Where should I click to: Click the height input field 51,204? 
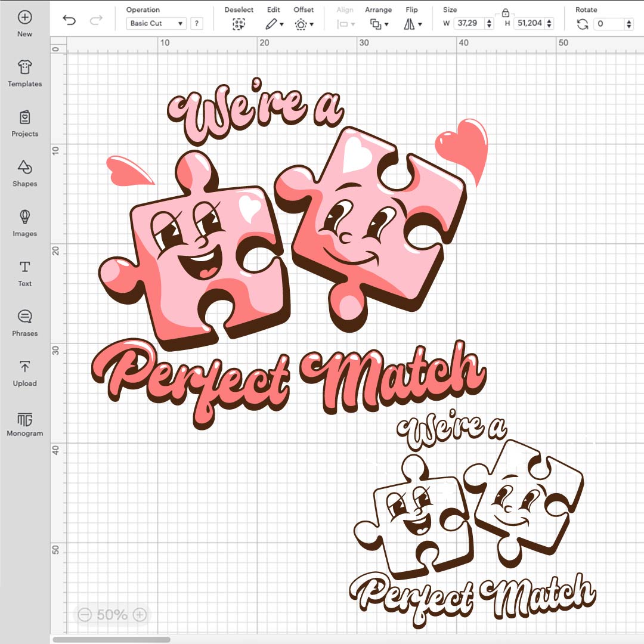tap(530, 23)
